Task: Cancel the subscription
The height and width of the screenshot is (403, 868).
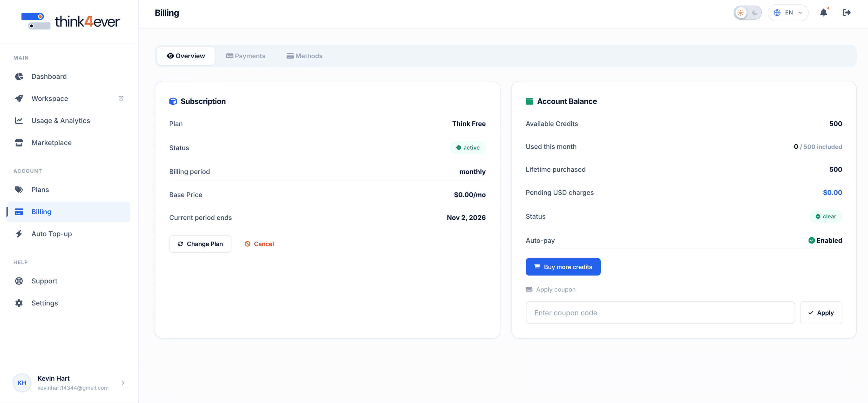Action: (259, 244)
